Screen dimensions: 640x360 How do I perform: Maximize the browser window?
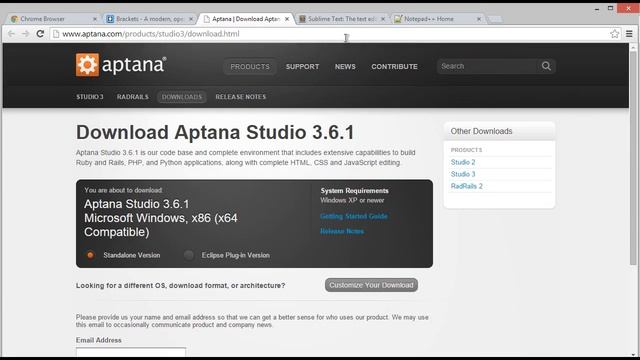611,8
